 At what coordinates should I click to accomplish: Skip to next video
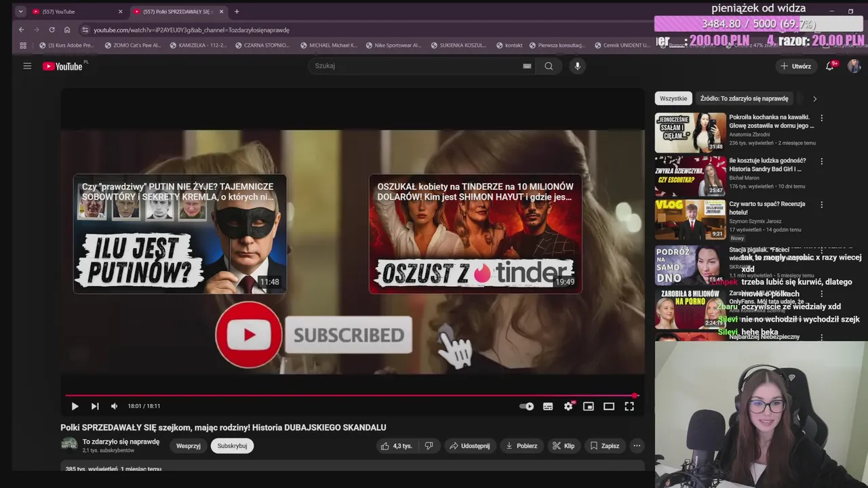click(x=95, y=406)
